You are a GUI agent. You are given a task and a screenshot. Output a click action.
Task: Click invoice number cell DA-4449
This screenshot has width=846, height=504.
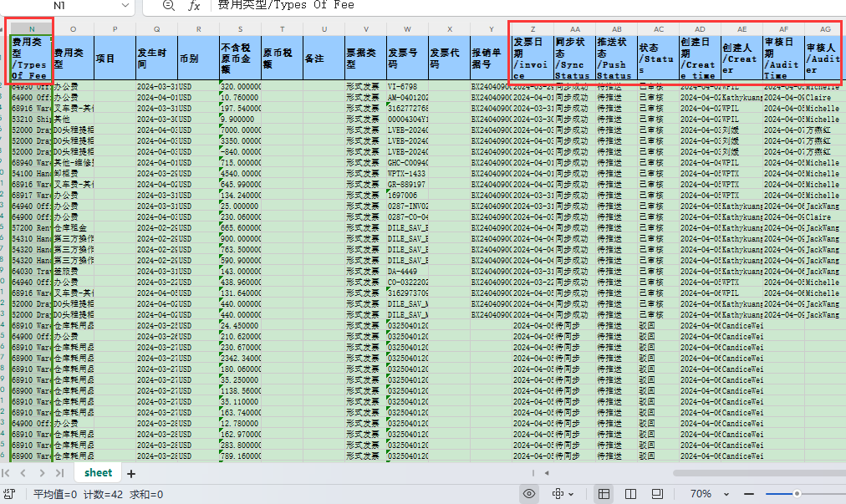pyautogui.click(x=407, y=272)
